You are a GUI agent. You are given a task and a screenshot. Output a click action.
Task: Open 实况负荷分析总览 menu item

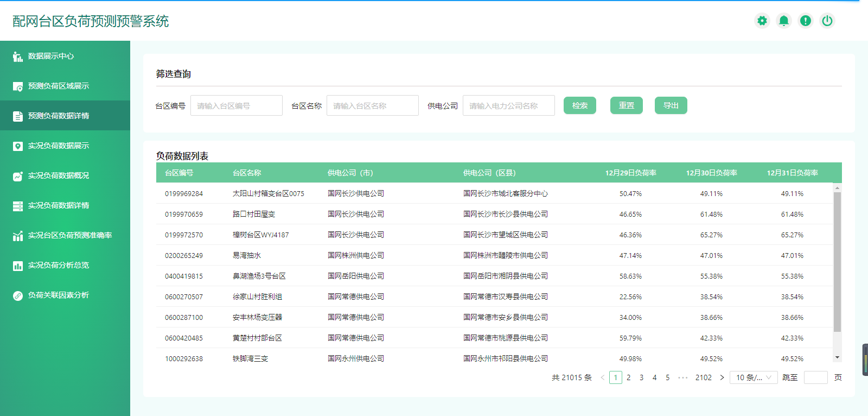click(x=65, y=265)
